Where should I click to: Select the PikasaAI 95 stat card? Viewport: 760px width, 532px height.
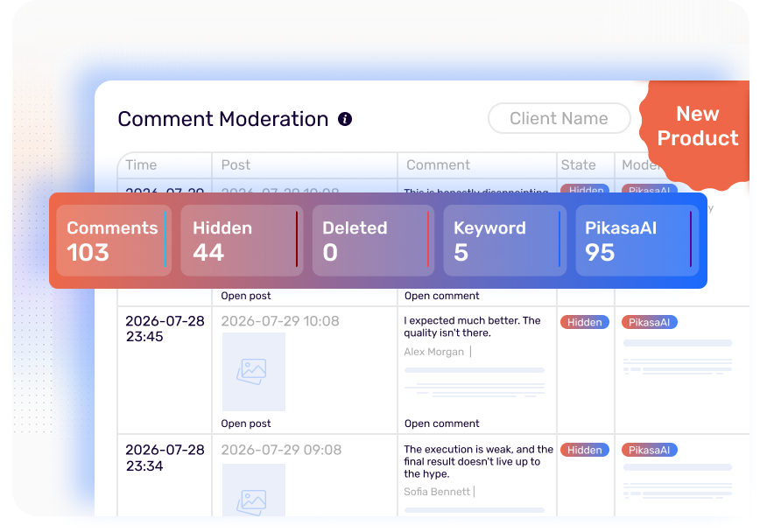click(637, 241)
